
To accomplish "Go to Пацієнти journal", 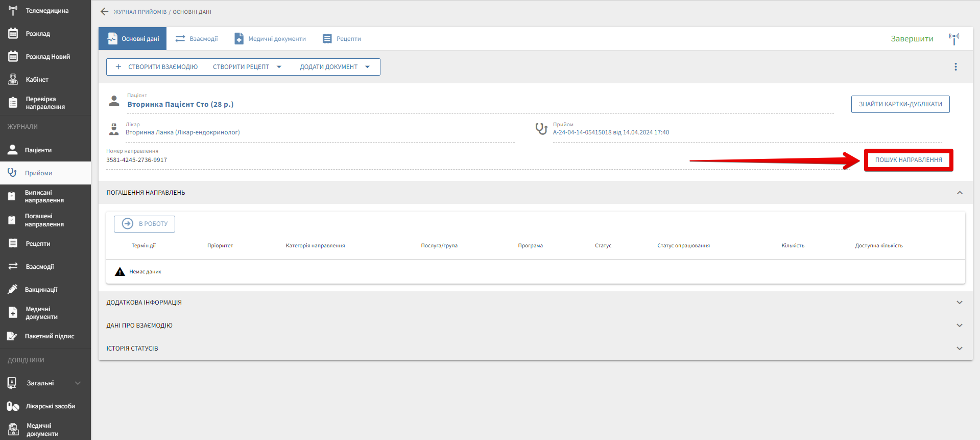I will point(38,150).
